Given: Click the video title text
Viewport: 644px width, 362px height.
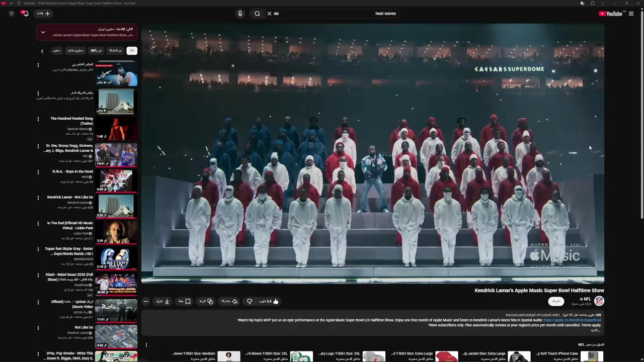Looking at the screenshot, I should [x=539, y=290].
